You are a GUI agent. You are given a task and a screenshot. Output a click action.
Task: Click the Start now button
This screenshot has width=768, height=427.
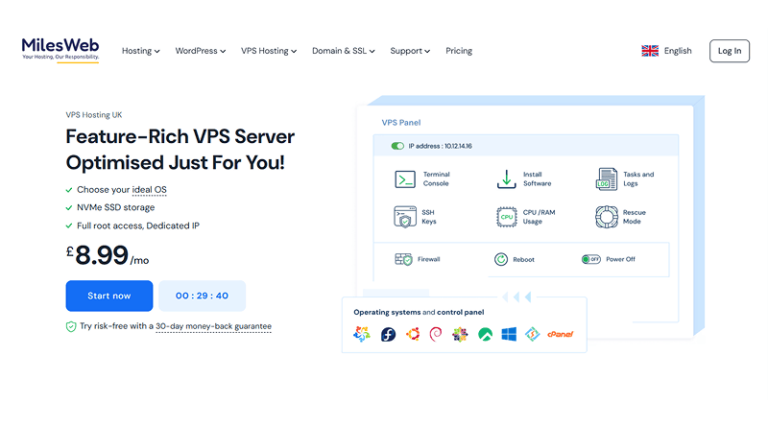(x=109, y=296)
